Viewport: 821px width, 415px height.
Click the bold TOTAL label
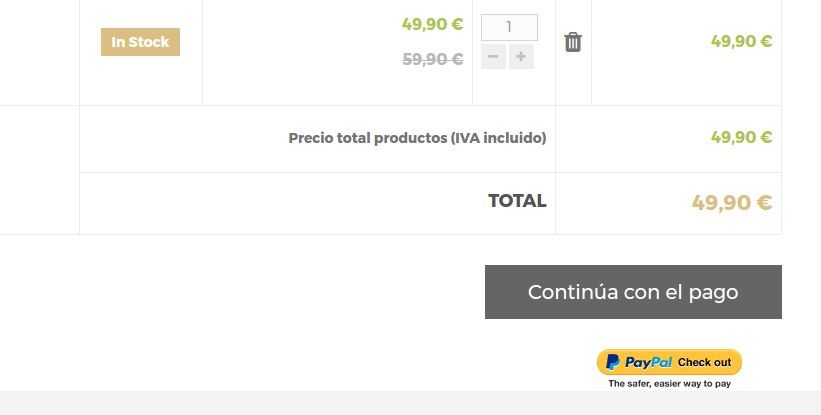pyautogui.click(x=517, y=201)
